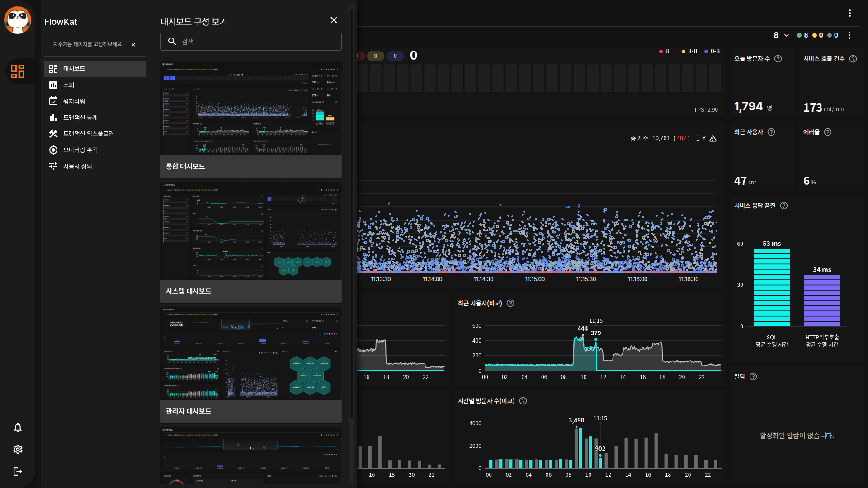Open the 시스템 대시보드 thumbnail
Screen dimensions: 868x488
point(251,231)
